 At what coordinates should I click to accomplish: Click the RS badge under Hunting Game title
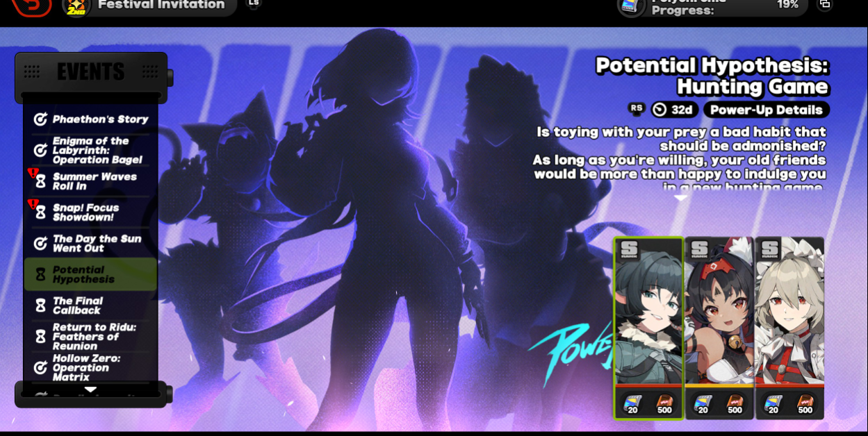pos(637,108)
